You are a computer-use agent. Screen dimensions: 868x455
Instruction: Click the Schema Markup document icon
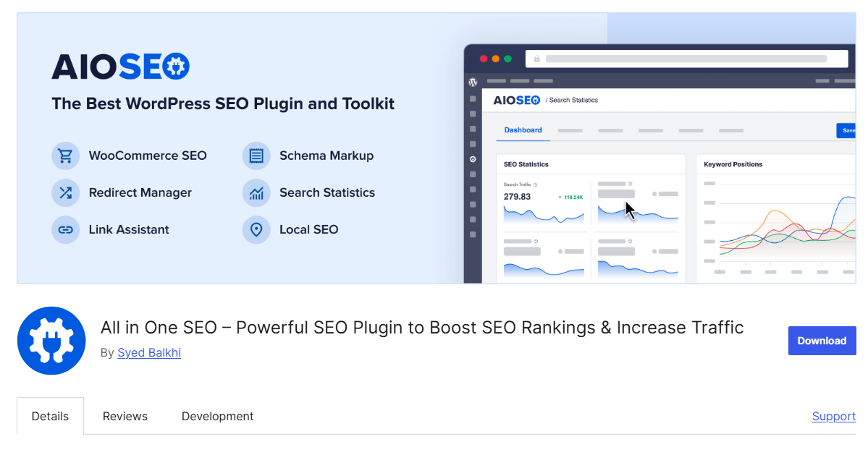(256, 156)
